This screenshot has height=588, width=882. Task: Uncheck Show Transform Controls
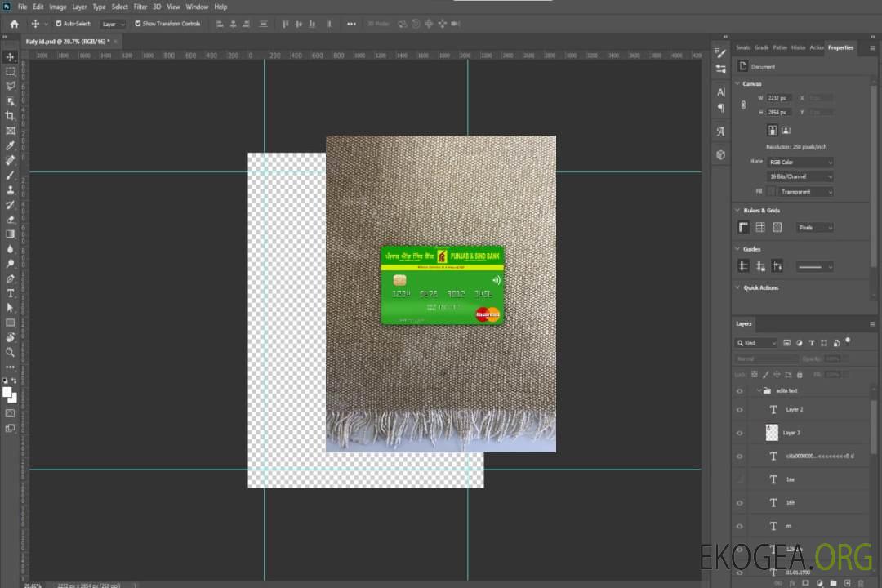(137, 24)
